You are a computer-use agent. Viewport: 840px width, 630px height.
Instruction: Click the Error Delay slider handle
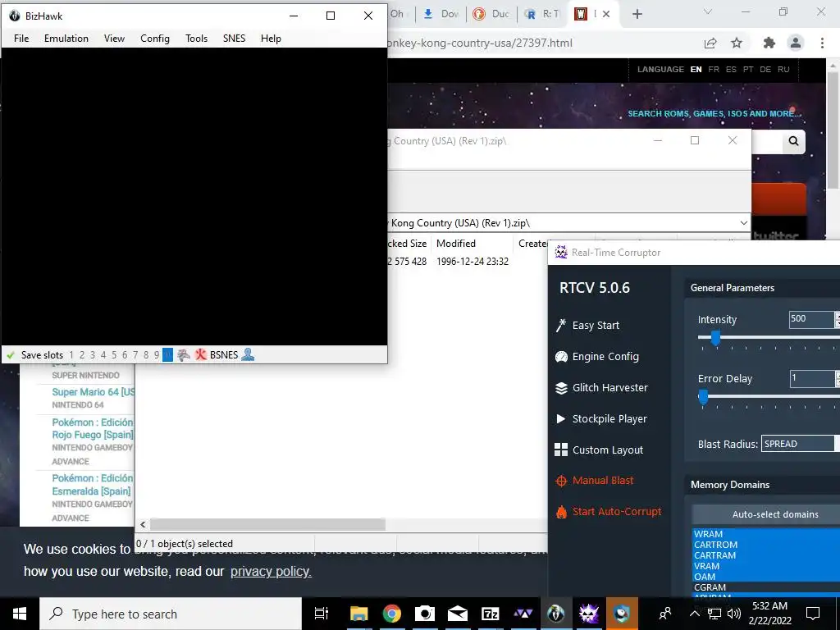tap(703, 398)
